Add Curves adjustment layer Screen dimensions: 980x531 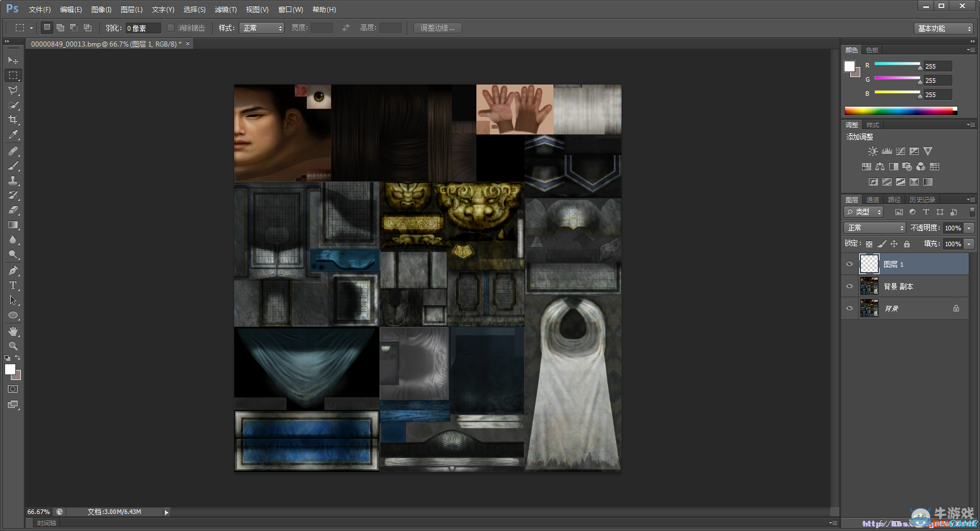[901, 151]
